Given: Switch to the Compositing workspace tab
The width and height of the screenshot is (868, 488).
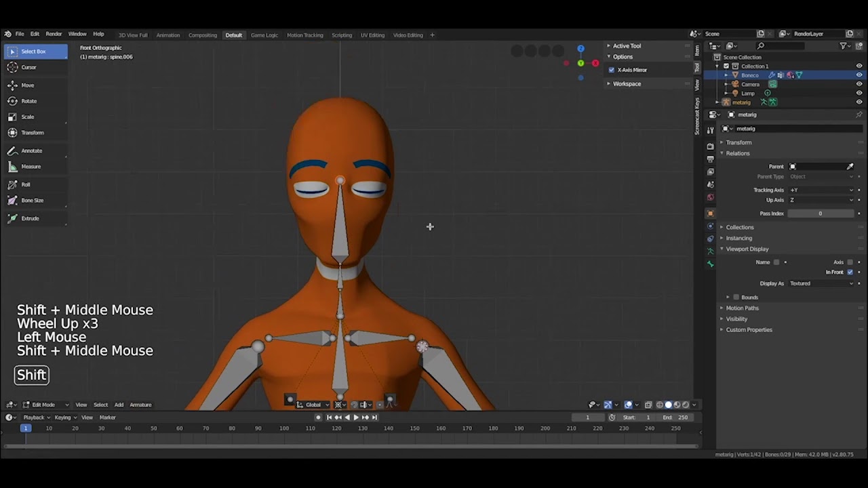Looking at the screenshot, I should (x=203, y=35).
